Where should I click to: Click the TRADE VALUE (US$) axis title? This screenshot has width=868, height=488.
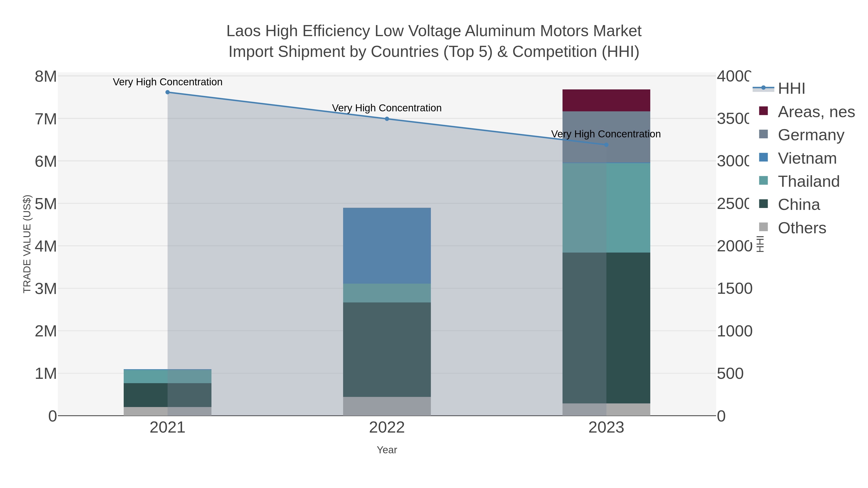pos(27,244)
